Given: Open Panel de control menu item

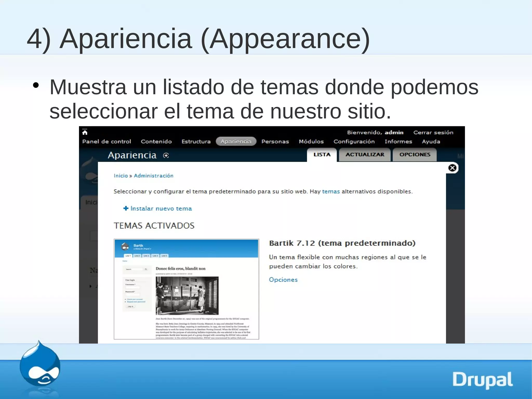Looking at the screenshot, I should click(x=107, y=141).
